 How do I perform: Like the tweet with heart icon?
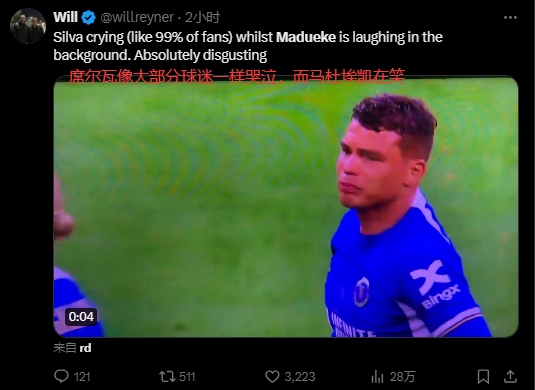point(272,377)
